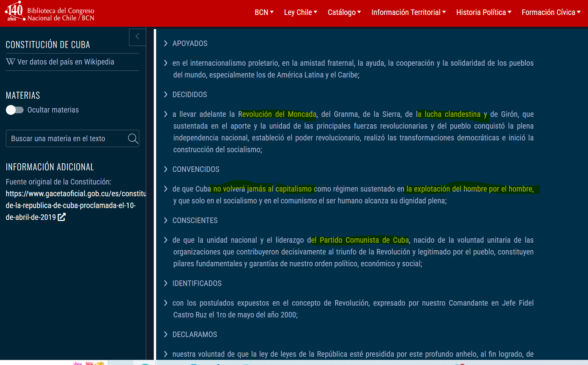Expand the CONVENCIDOS chevron

pyautogui.click(x=166, y=169)
